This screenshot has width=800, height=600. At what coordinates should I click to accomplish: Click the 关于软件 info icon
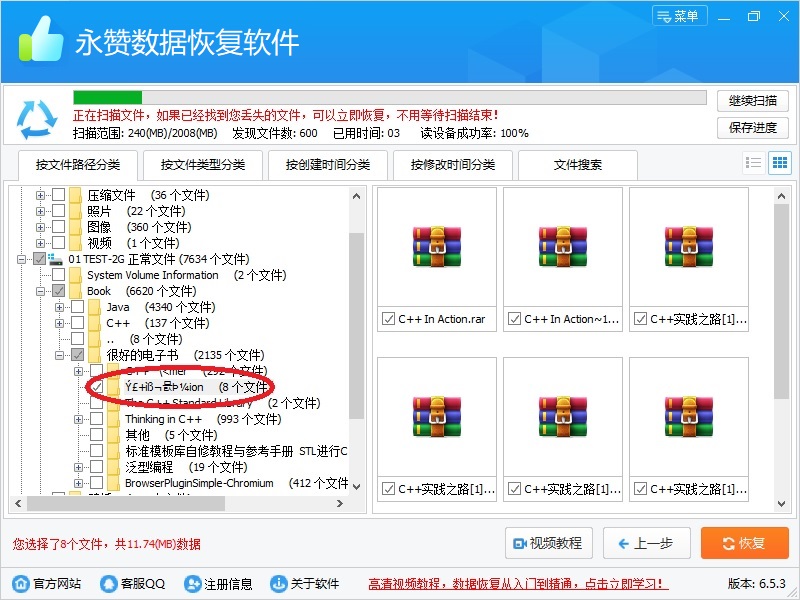click(x=278, y=584)
